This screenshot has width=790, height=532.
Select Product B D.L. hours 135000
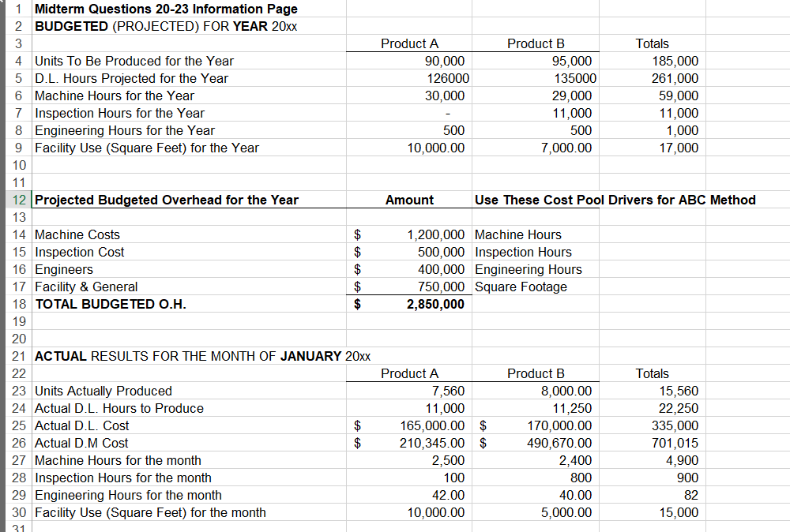coord(575,78)
